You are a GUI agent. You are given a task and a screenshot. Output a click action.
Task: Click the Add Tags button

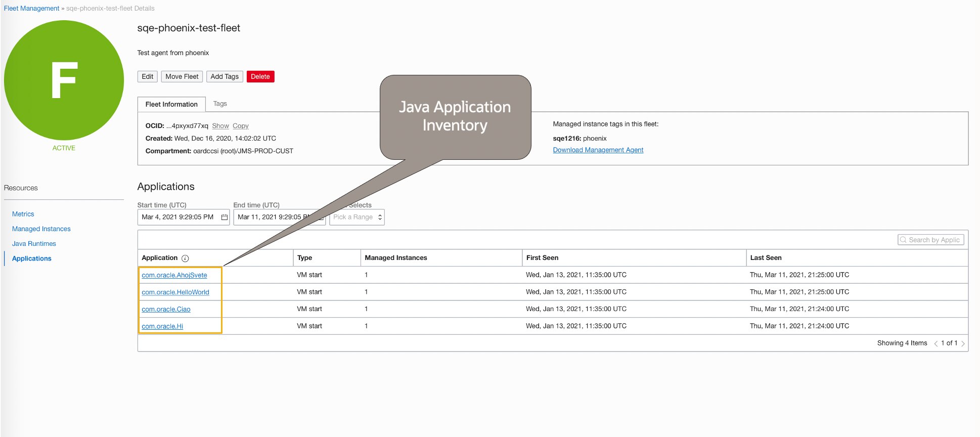tap(225, 76)
